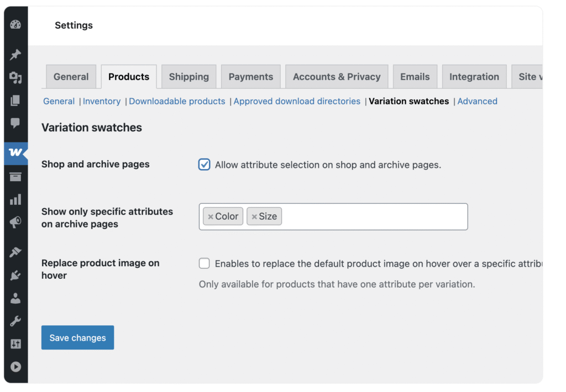Open the Inventory sub-section link
566x392 pixels.
tap(102, 101)
